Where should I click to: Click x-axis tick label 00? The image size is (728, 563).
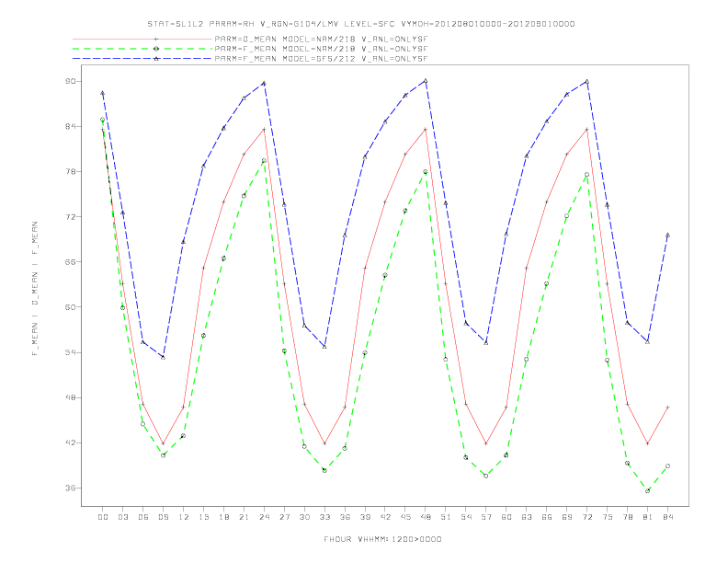pyautogui.click(x=103, y=517)
